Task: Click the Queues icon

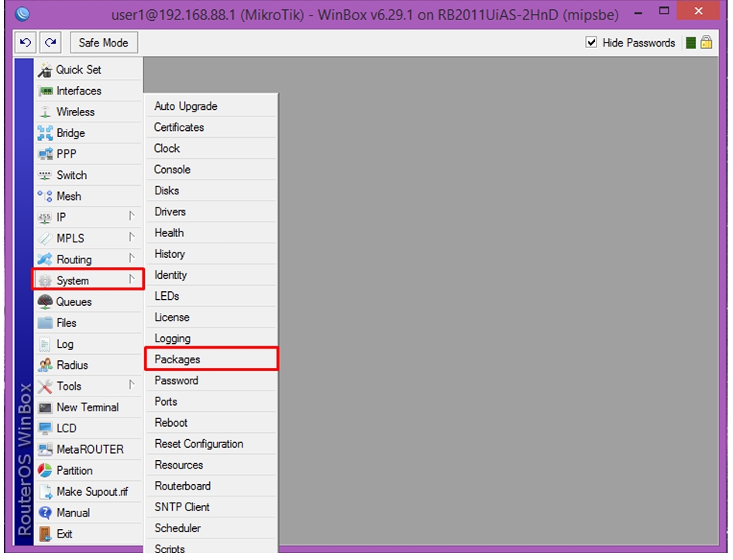Action: click(x=45, y=302)
